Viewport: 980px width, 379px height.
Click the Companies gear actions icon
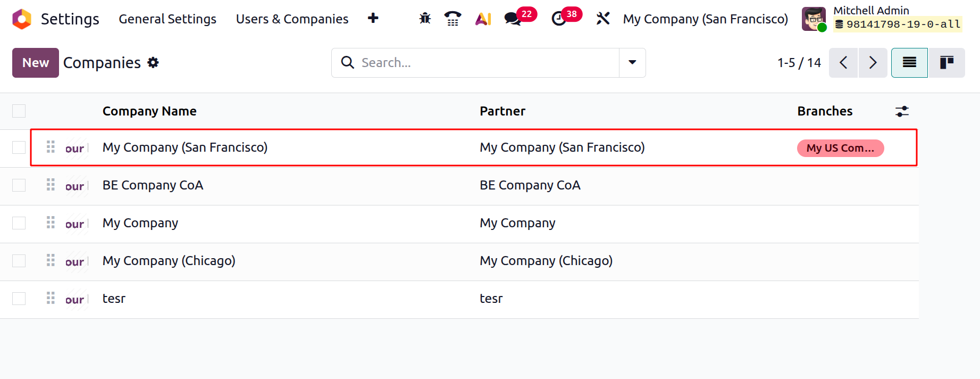click(153, 63)
